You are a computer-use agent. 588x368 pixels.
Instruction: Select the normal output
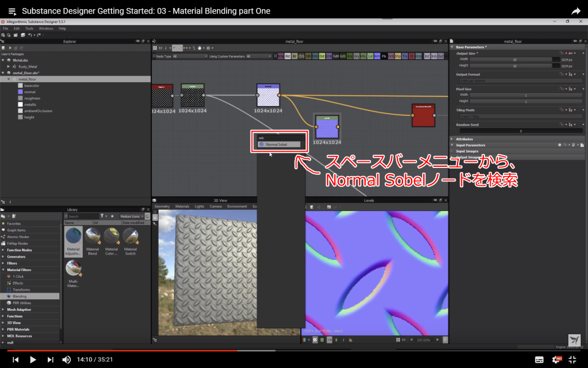click(x=29, y=92)
